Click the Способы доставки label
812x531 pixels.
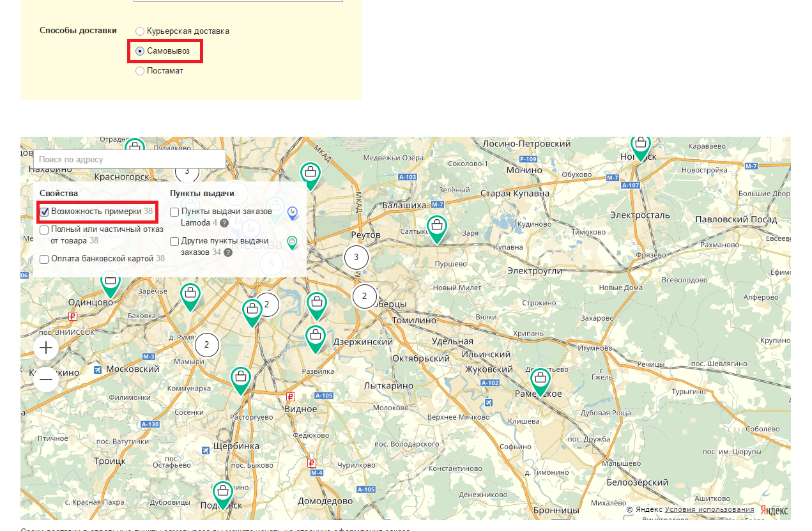tap(78, 30)
